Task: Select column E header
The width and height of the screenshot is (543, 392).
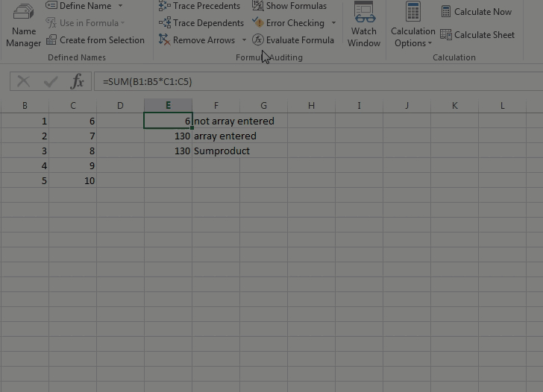Action: (x=168, y=106)
